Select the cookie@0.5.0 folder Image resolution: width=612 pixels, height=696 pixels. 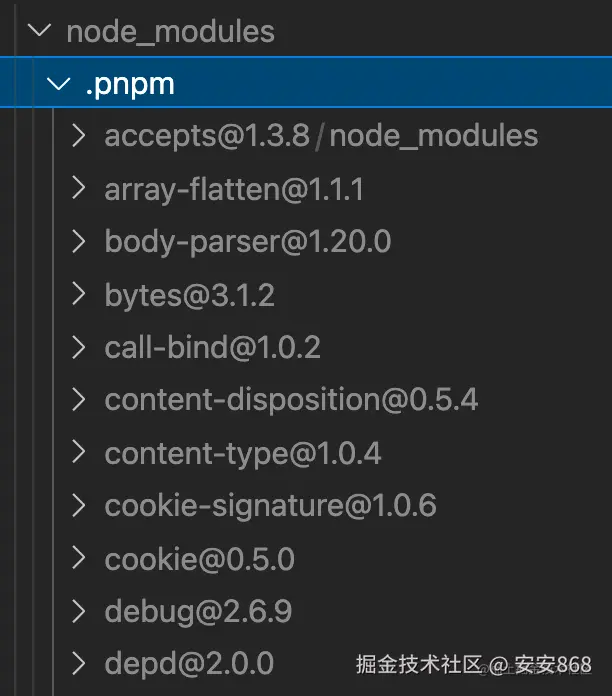pyautogui.click(x=199, y=558)
